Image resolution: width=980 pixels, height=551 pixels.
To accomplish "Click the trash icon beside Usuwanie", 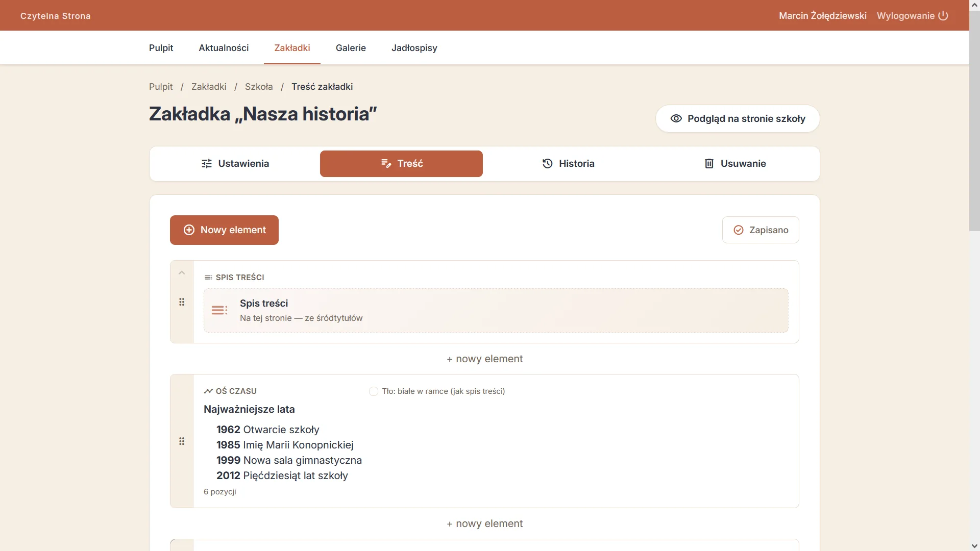I will pyautogui.click(x=709, y=163).
